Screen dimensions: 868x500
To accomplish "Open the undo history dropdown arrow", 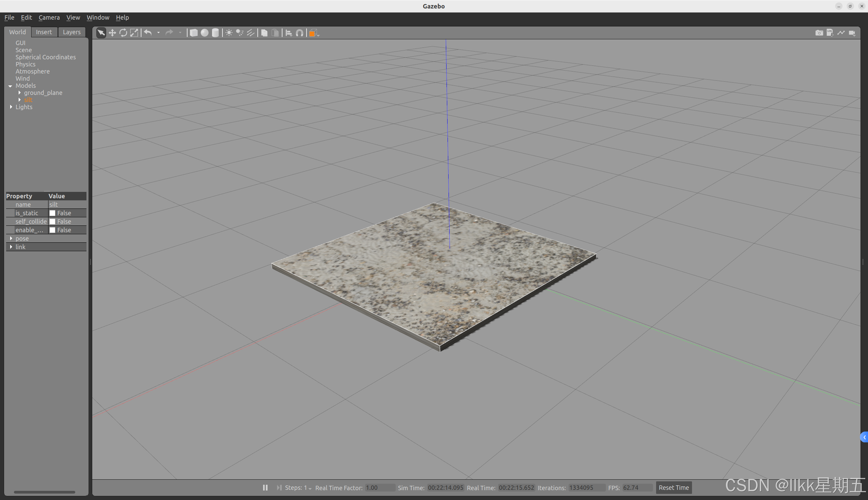I will (158, 33).
